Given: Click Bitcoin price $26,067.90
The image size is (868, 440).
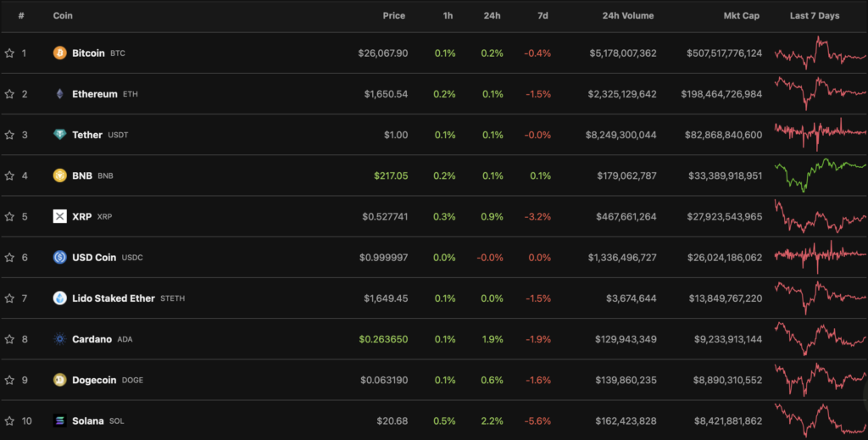Looking at the screenshot, I should (x=383, y=53).
